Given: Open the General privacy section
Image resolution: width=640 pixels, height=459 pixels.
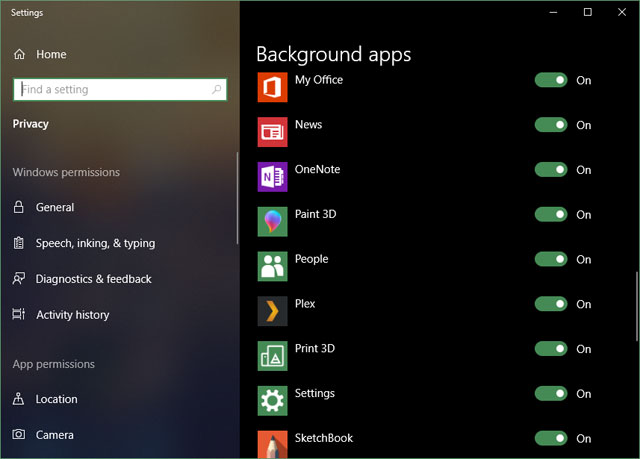Looking at the screenshot, I should 55,207.
